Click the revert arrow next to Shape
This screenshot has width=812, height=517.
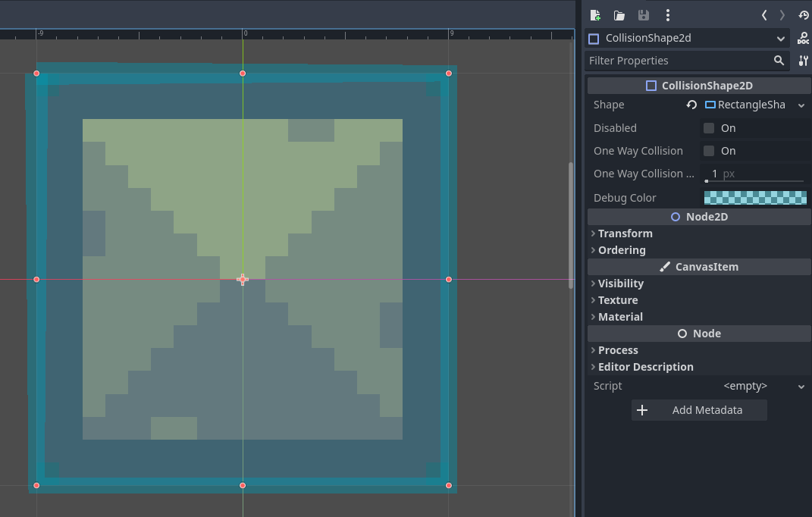coord(691,105)
